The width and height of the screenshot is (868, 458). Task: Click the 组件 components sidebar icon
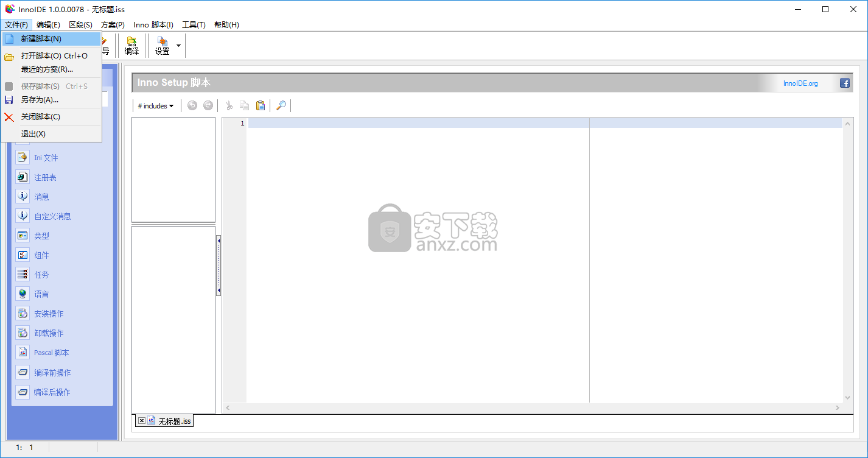tap(23, 255)
